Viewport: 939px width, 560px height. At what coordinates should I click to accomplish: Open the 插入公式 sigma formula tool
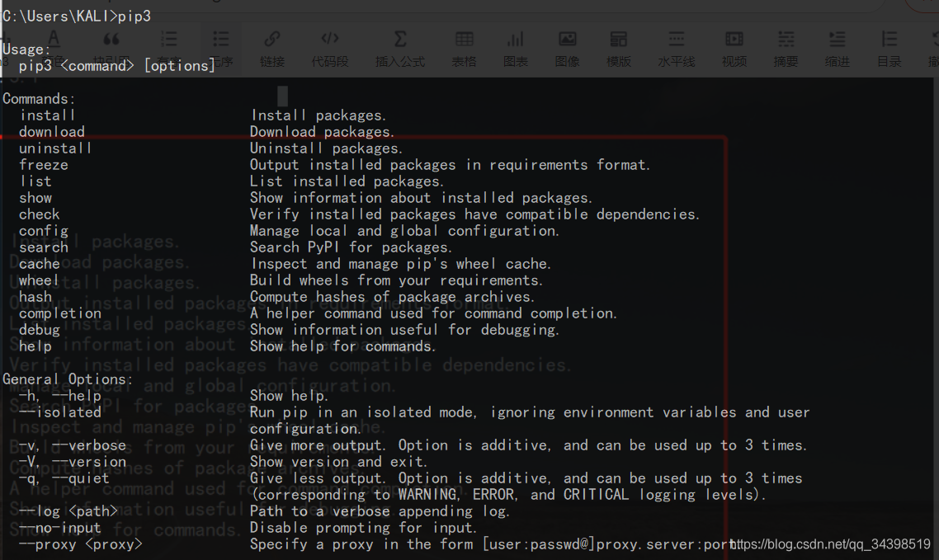(x=400, y=40)
